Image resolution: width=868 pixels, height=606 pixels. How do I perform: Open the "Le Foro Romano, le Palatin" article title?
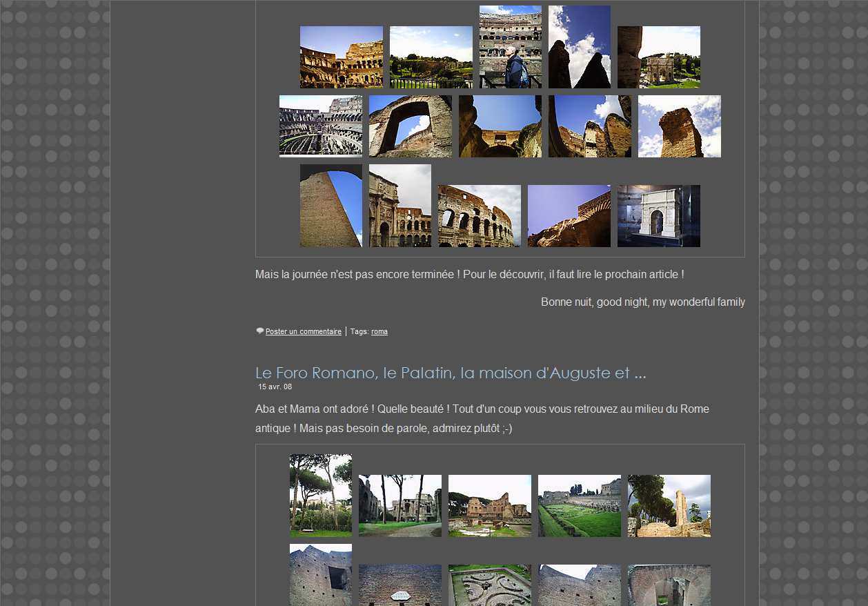[450, 373]
